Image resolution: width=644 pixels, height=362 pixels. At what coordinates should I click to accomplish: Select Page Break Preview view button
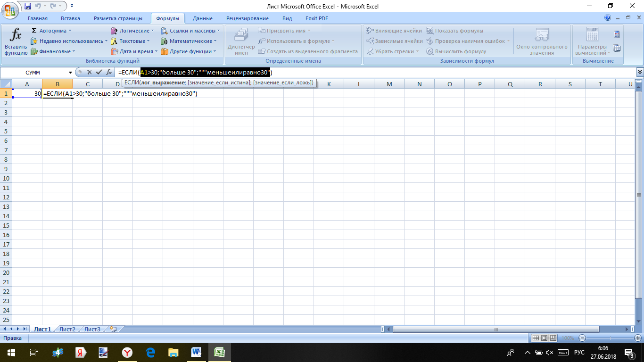pos(553,338)
